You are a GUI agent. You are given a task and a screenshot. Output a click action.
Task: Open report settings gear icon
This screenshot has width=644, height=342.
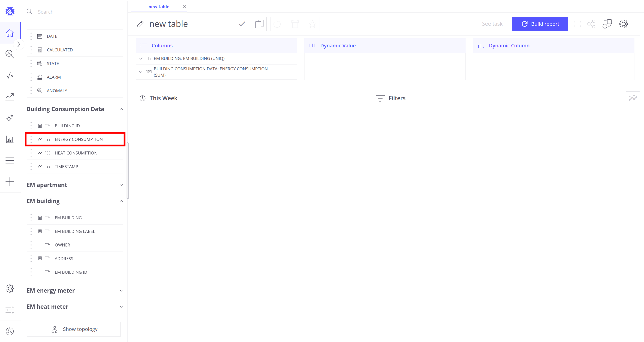point(623,24)
